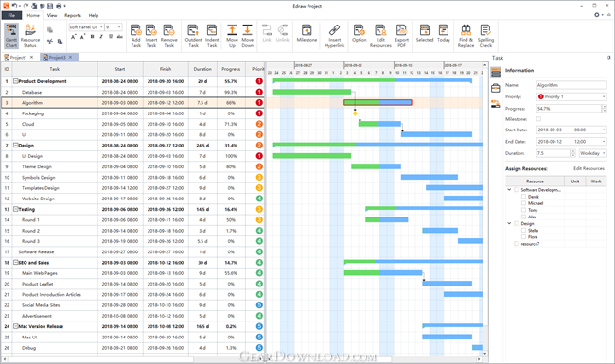The height and width of the screenshot is (364, 615).
Task: Click Move Up arrow icon
Action: [232, 36]
